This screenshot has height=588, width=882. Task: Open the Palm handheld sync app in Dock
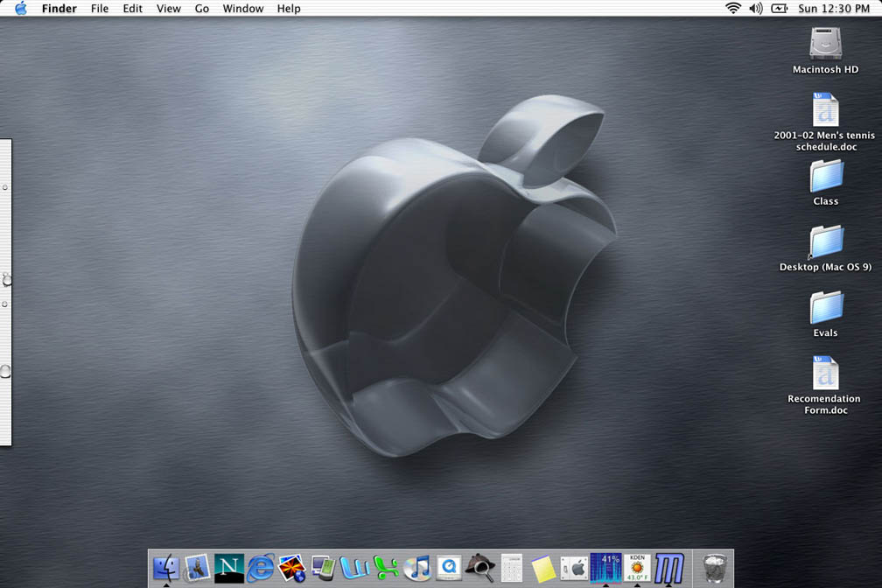[x=324, y=568]
